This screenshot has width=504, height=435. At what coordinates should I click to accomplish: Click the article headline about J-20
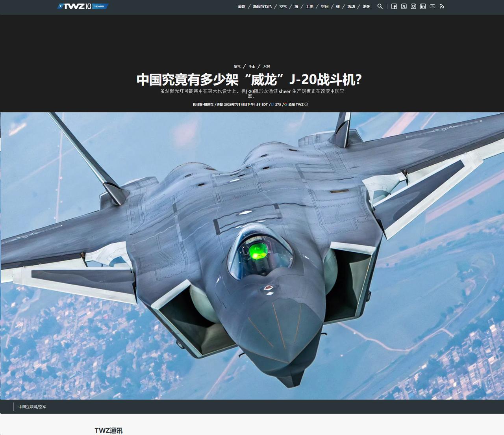click(x=249, y=80)
